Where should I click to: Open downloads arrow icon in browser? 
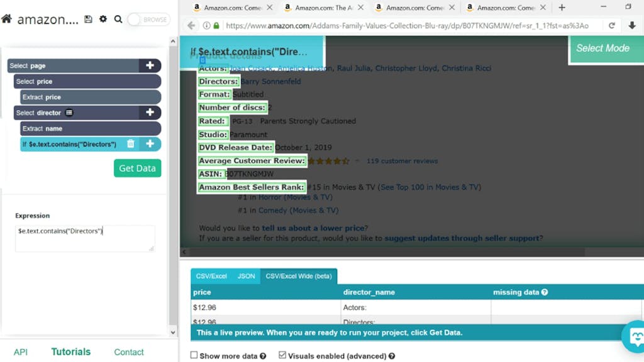click(x=632, y=25)
